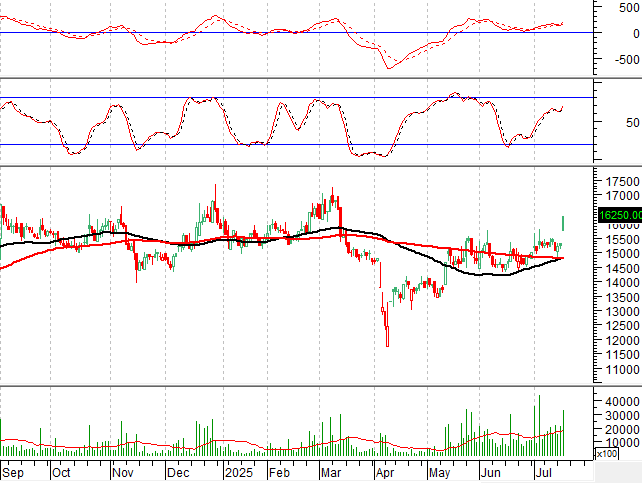Select the 13500 price axis value
The height and width of the screenshot is (483, 642).
click(x=623, y=297)
